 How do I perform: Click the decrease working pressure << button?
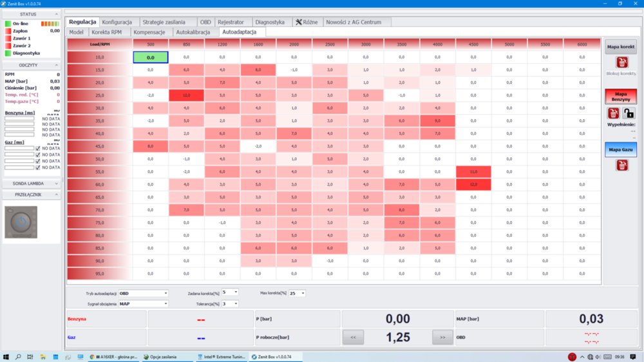(353, 337)
